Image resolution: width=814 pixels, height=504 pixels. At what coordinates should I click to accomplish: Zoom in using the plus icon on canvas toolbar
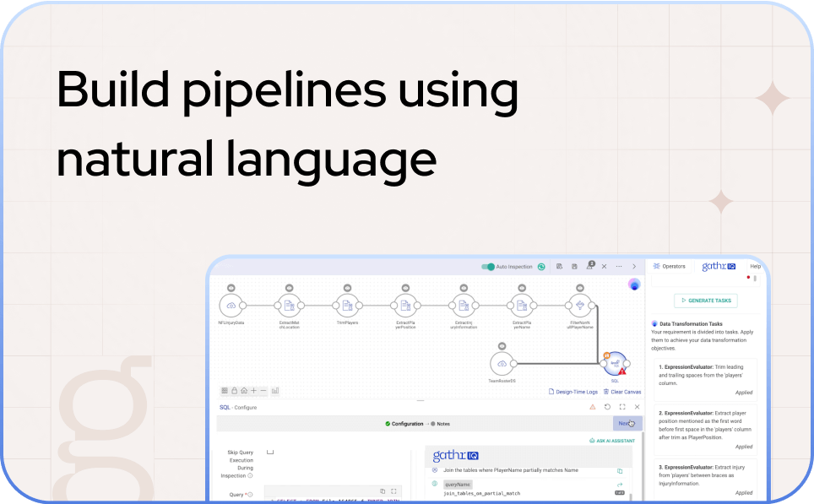252,391
